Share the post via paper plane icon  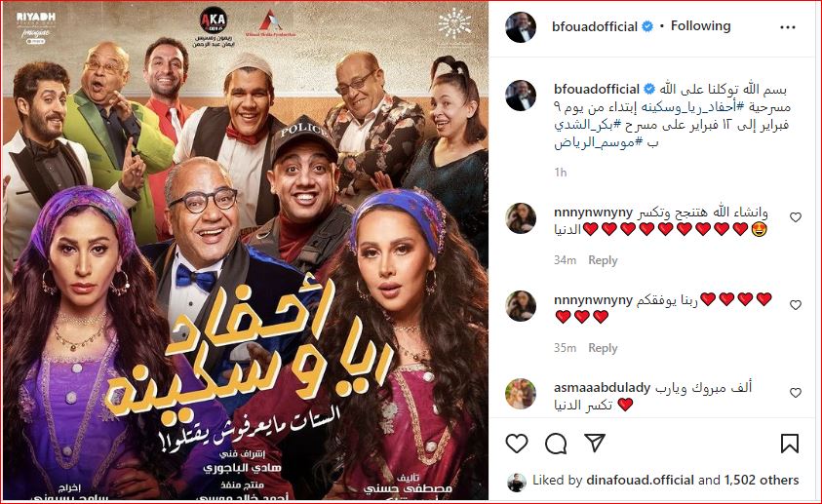pyautogui.click(x=595, y=443)
